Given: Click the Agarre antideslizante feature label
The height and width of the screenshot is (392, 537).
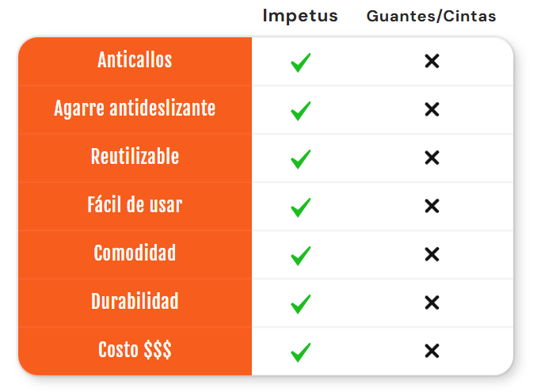Looking at the screenshot, I should click(x=135, y=108).
